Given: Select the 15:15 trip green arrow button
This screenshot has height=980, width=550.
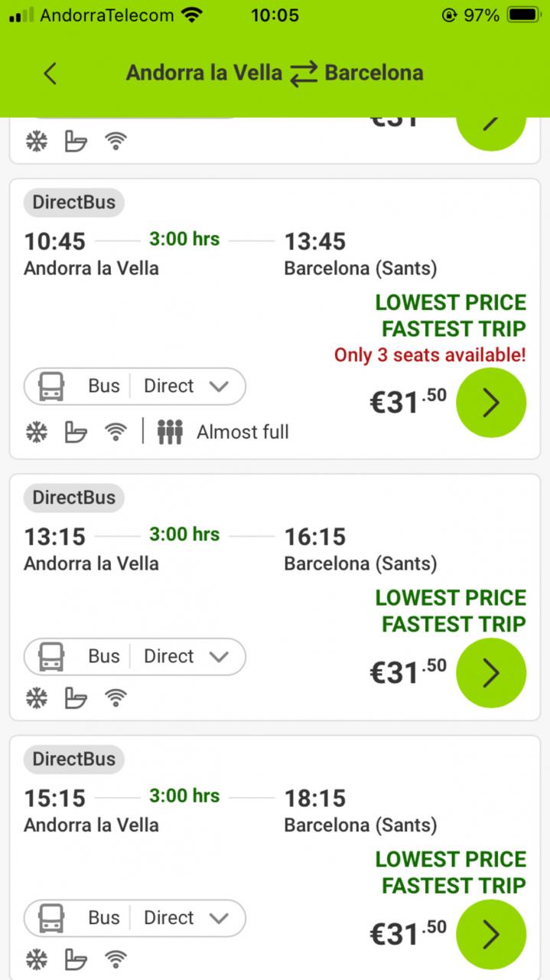Looking at the screenshot, I should pyautogui.click(x=490, y=934).
